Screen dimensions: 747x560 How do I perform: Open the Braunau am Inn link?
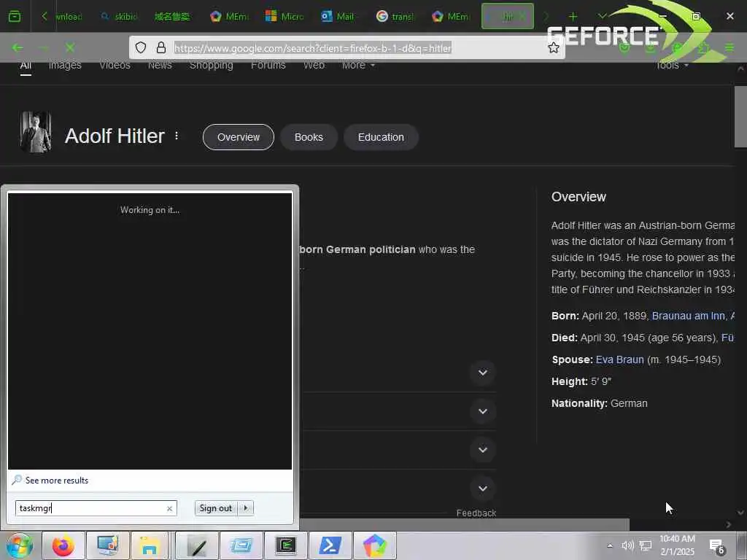[689, 316]
